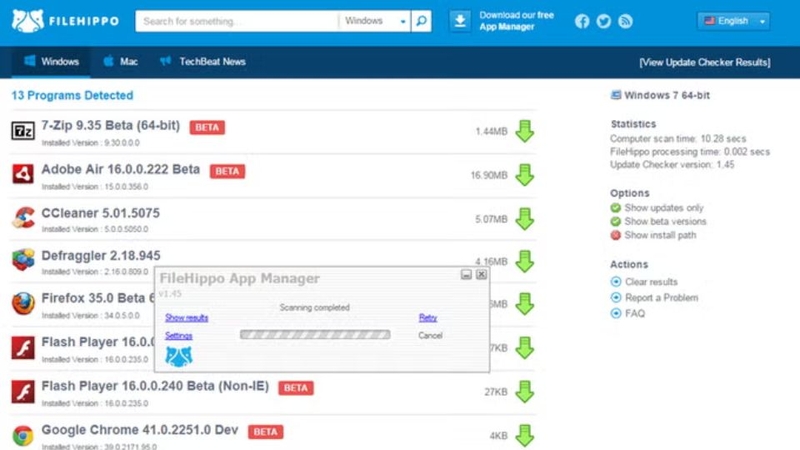Open Defraggler 2.18.945 title
Viewport: 800px width, 450px height.
pos(101,256)
